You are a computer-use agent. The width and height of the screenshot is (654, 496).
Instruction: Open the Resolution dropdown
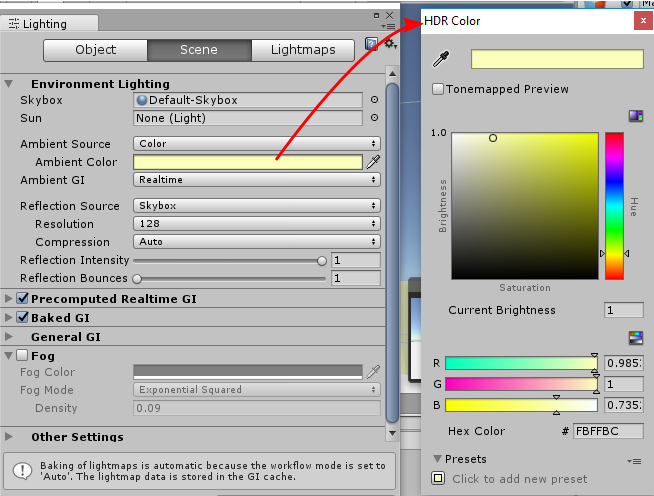(257, 224)
